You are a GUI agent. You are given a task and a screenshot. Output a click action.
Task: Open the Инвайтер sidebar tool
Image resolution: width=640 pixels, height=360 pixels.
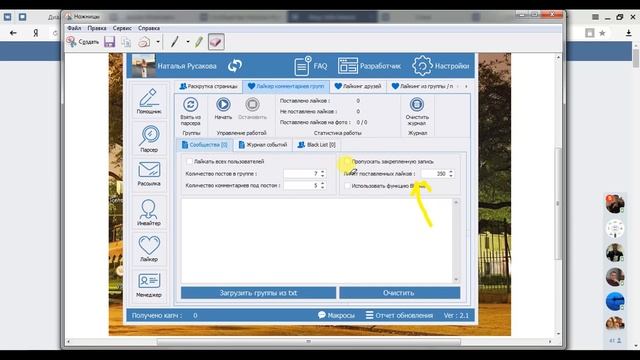pos(149,212)
